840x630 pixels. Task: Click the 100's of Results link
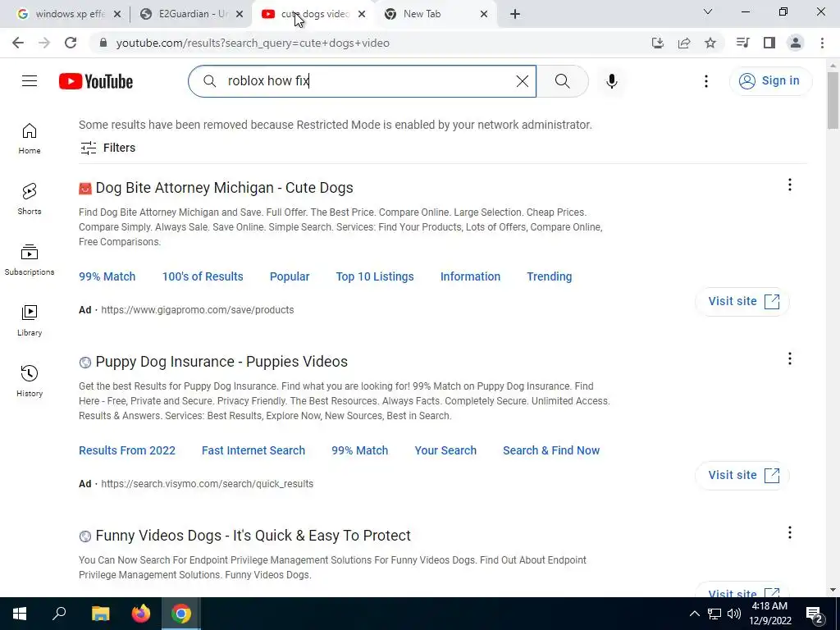click(x=203, y=276)
